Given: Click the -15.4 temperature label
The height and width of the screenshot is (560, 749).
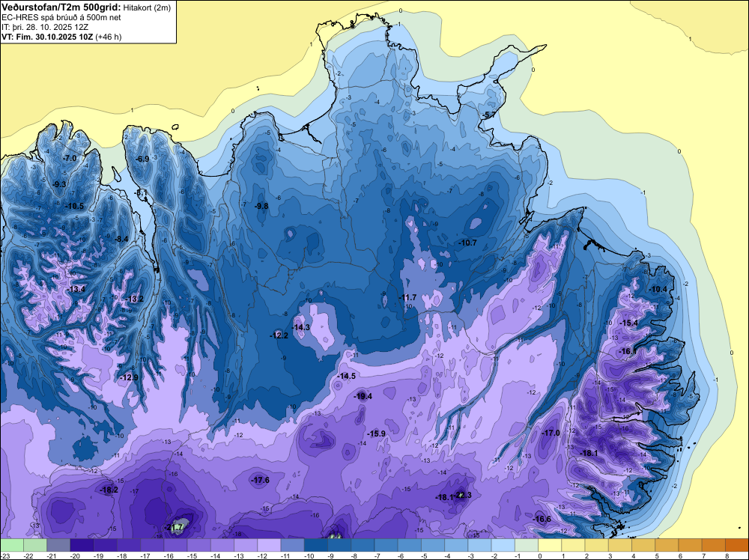Looking at the screenshot, I should (628, 323).
